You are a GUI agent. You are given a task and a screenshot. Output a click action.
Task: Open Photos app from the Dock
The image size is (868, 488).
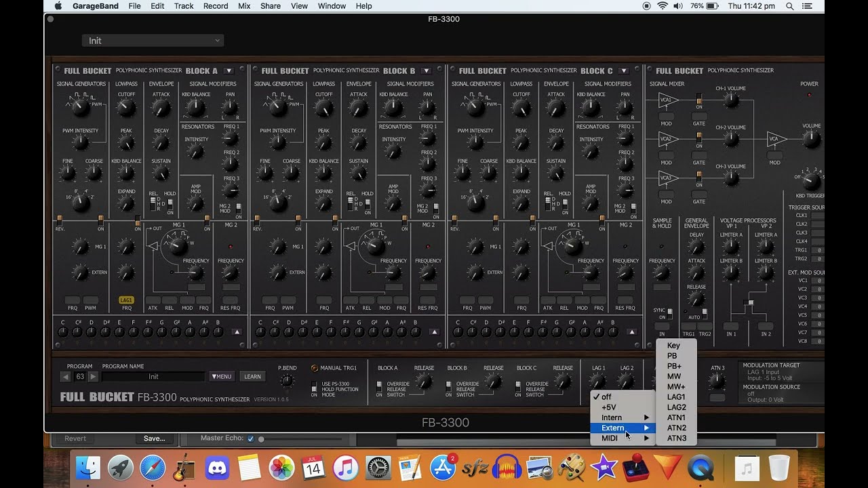click(281, 468)
